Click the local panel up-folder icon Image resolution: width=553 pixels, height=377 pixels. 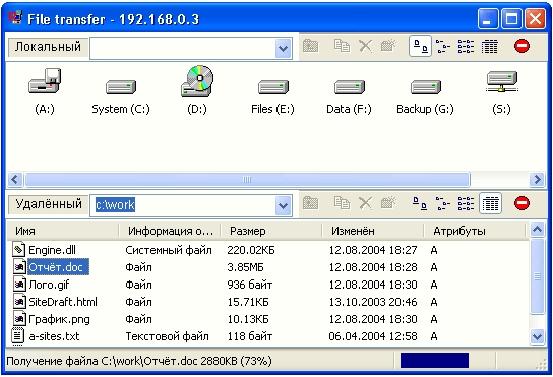coord(311,46)
